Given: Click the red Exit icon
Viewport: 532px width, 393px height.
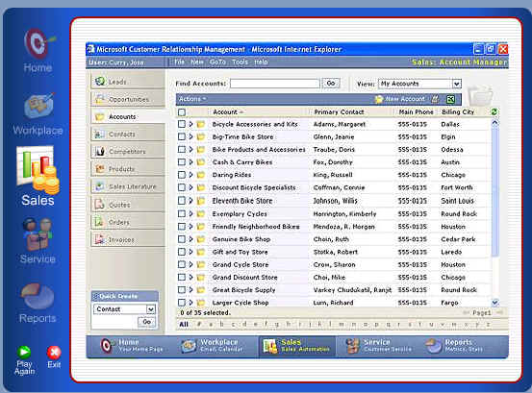Looking at the screenshot, I should 54,353.
